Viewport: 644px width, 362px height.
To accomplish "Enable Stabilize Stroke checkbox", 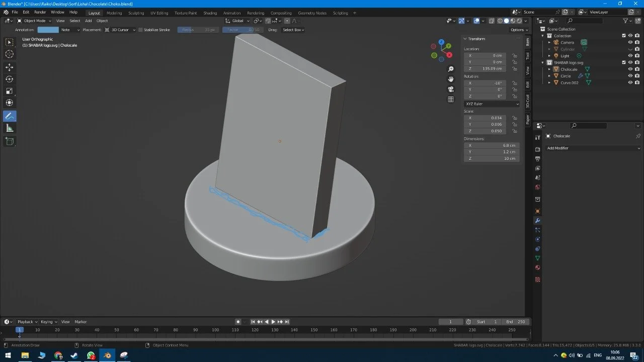I will 140,30.
